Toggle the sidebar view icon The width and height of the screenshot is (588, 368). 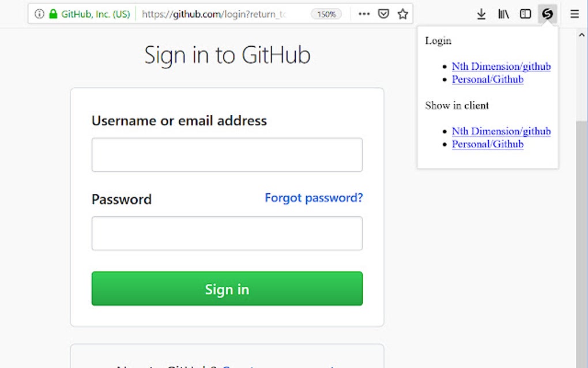click(525, 14)
